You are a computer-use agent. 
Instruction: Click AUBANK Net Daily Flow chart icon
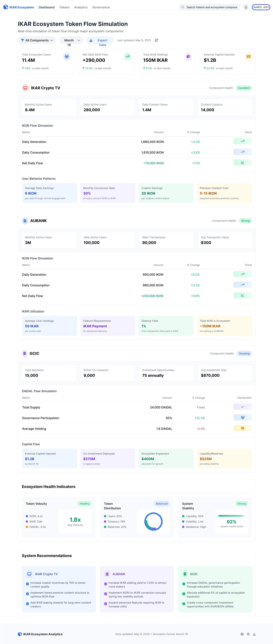pos(242,295)
